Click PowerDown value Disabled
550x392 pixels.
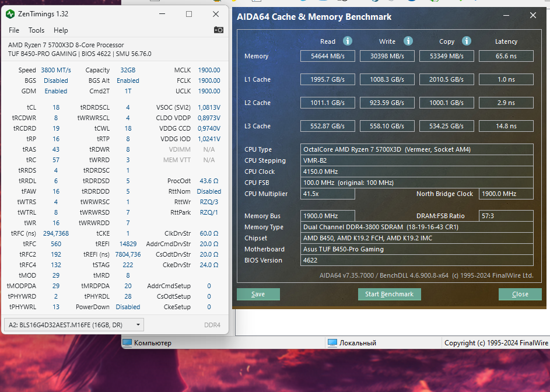(128, 307)
